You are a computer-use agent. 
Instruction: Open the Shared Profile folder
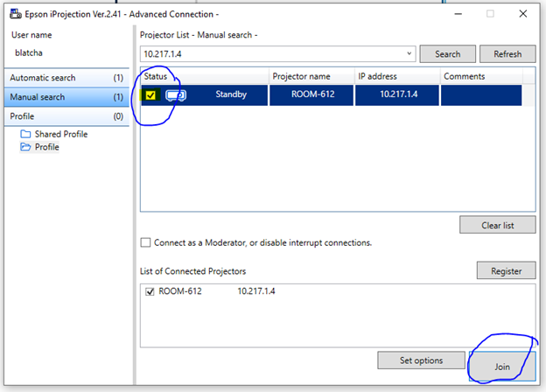54,134
